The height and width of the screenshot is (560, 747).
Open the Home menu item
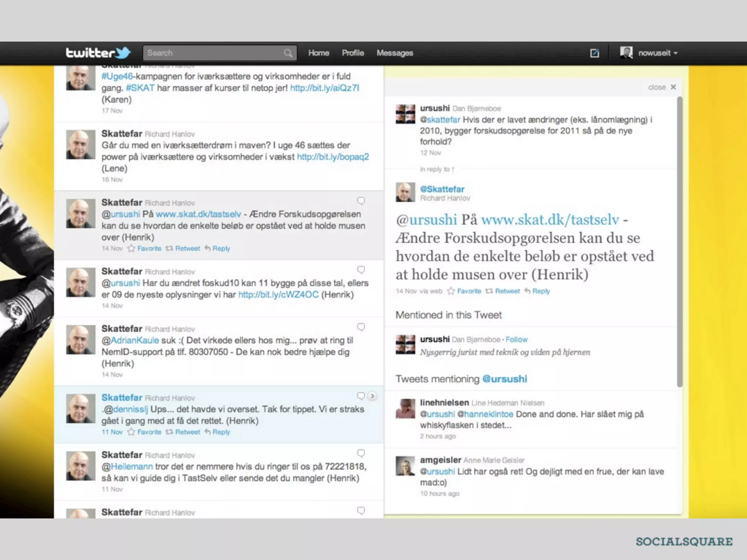(x=318, y=53)
